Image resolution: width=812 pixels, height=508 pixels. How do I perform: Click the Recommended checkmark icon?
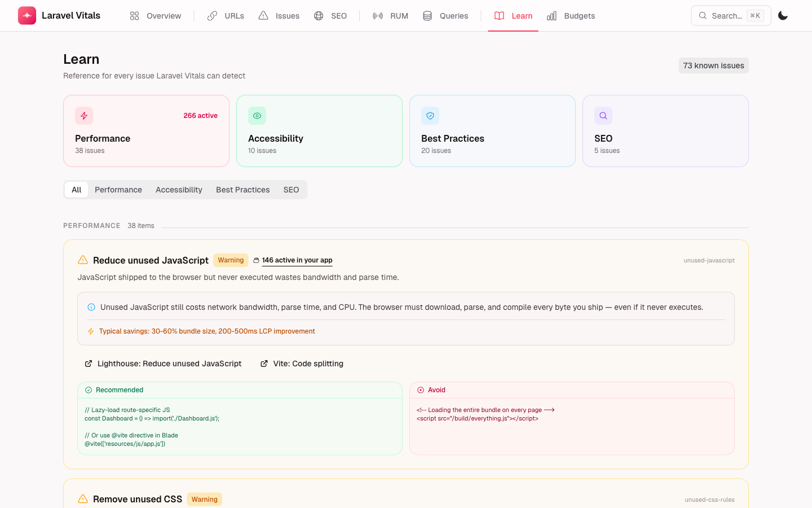click(x=89, y=390)
